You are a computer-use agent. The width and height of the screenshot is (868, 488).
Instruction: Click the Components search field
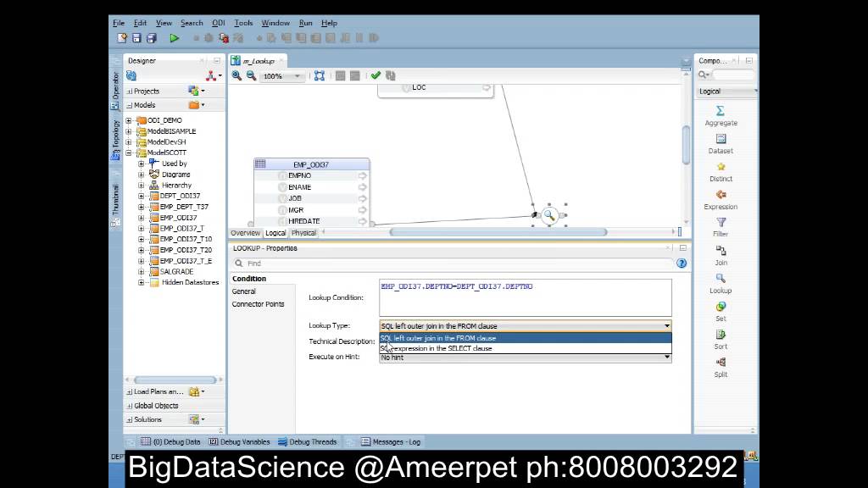(732, 75)
